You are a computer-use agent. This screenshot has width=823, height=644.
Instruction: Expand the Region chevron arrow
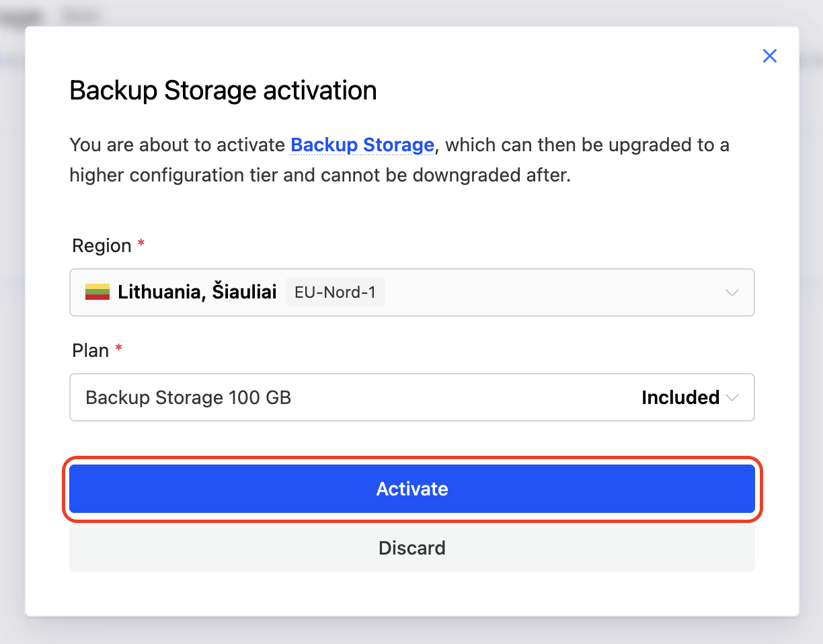click(x=732, y=292)
